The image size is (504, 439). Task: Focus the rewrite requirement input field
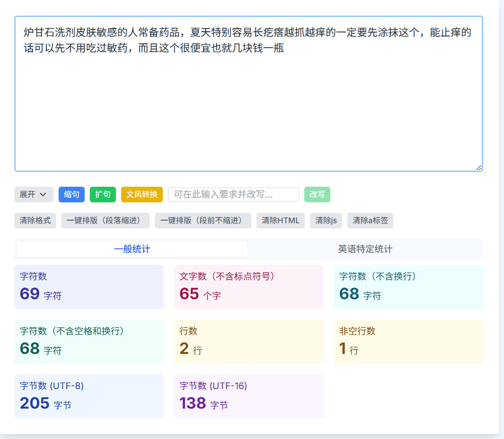[234, 195]
